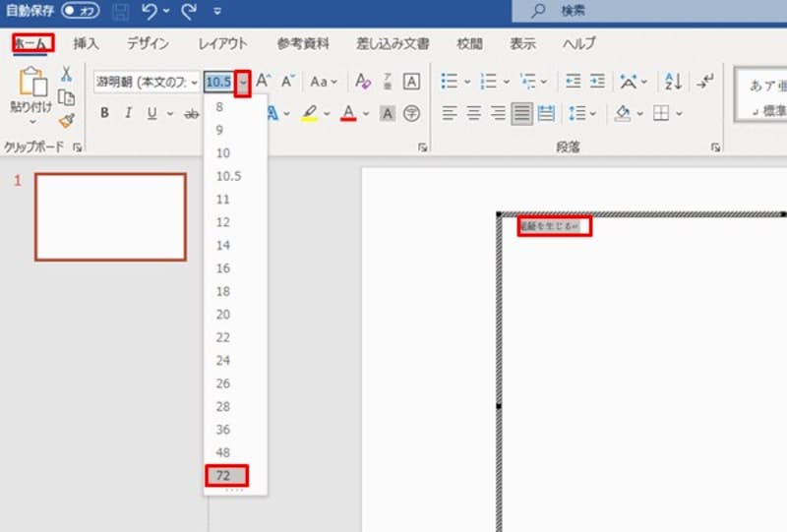
Task: Click the enclose characters circle icon
Action: pos(411,114)
